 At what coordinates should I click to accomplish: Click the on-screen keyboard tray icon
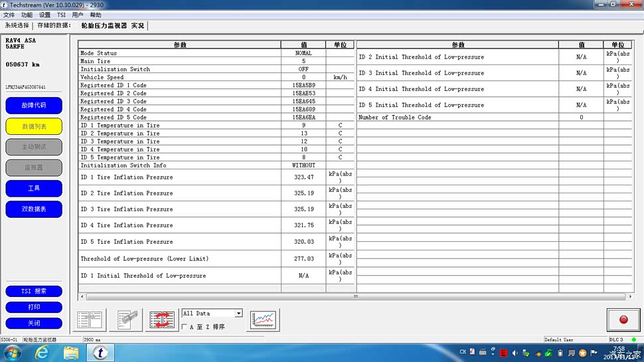point(483,352)
